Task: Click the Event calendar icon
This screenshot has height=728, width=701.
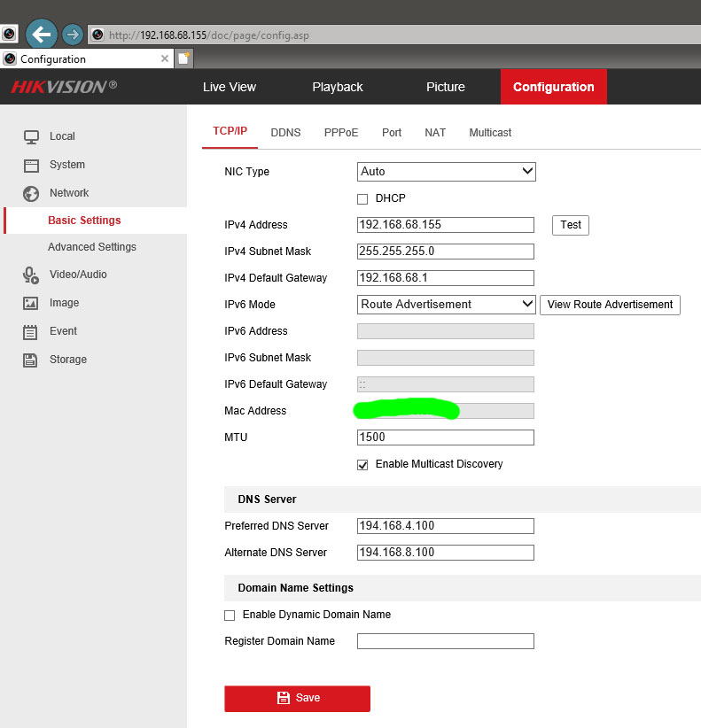Action: point(30,332)
